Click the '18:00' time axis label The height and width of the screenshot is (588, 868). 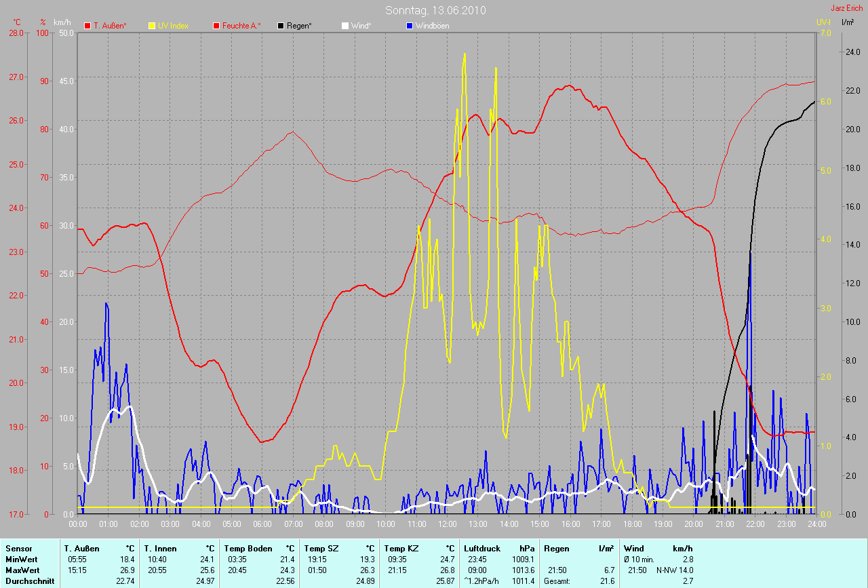pos(632,524)
